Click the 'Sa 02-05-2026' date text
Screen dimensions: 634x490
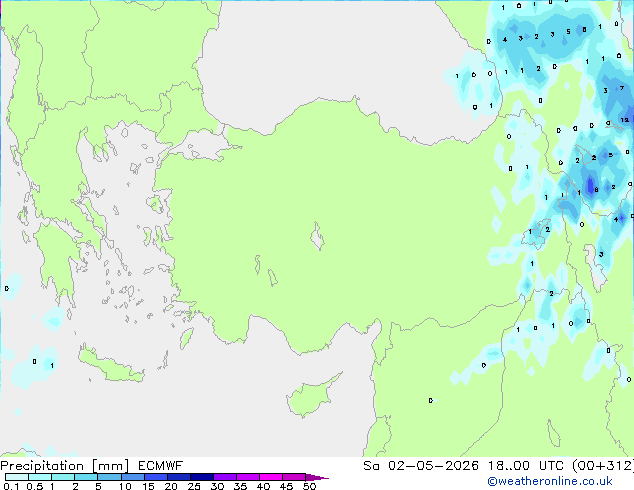click(x=421, y=466)
